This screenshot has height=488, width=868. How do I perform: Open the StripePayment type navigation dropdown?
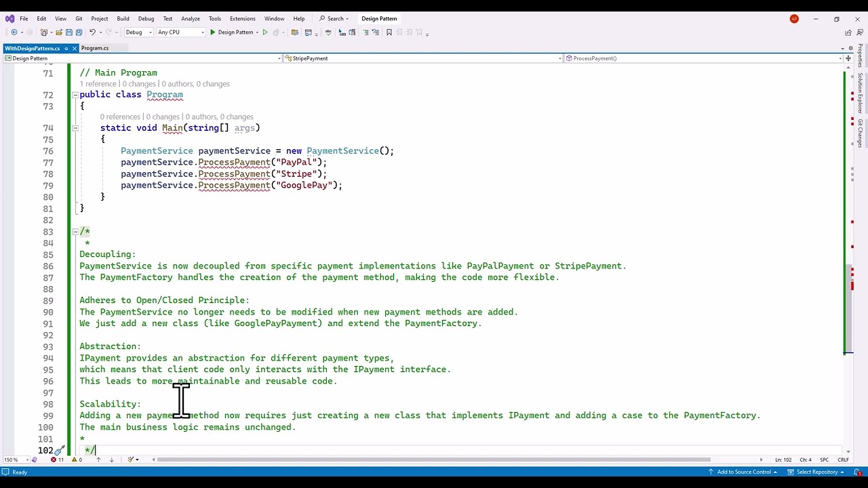point(423,58)
